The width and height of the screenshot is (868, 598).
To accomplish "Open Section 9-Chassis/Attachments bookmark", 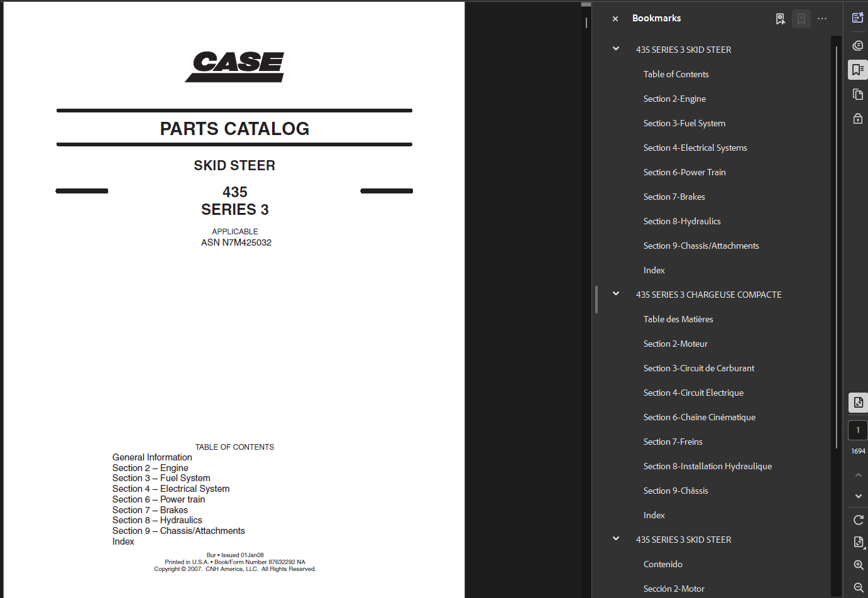I will tap(701, 246).
